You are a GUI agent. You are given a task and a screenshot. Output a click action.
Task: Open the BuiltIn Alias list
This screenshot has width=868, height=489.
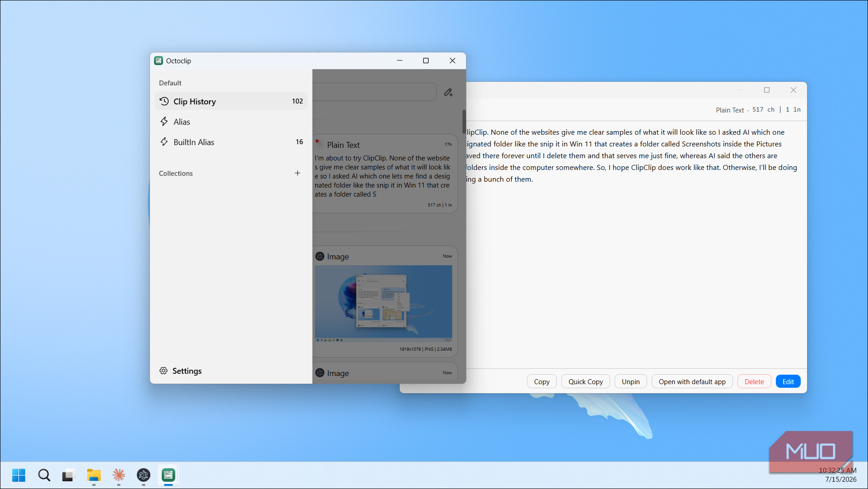231,142
